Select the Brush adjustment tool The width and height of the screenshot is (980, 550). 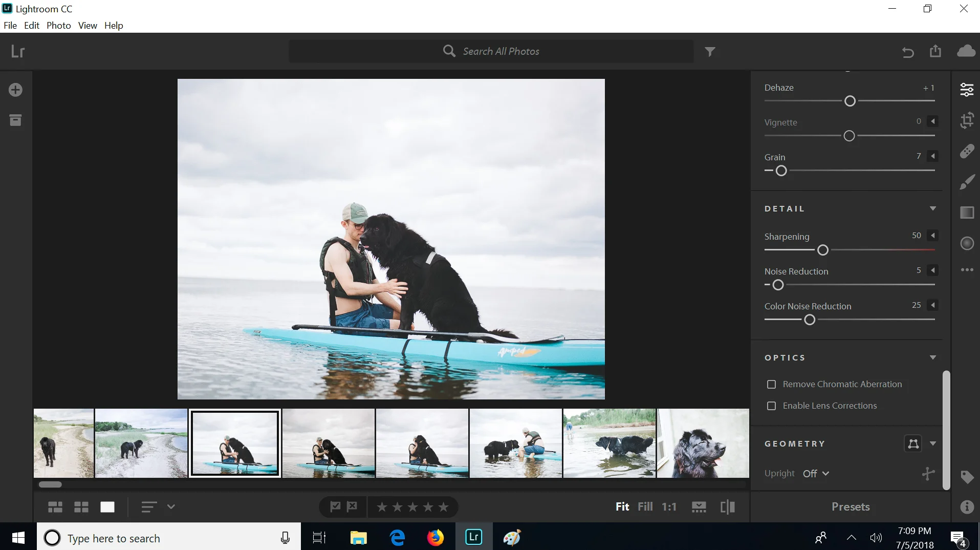(x=967, y=182)
